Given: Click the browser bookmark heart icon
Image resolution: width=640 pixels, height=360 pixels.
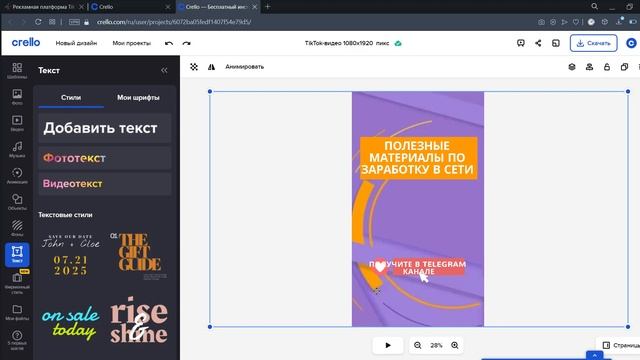Looking at the screenshot, I should [x=576, y=22].
